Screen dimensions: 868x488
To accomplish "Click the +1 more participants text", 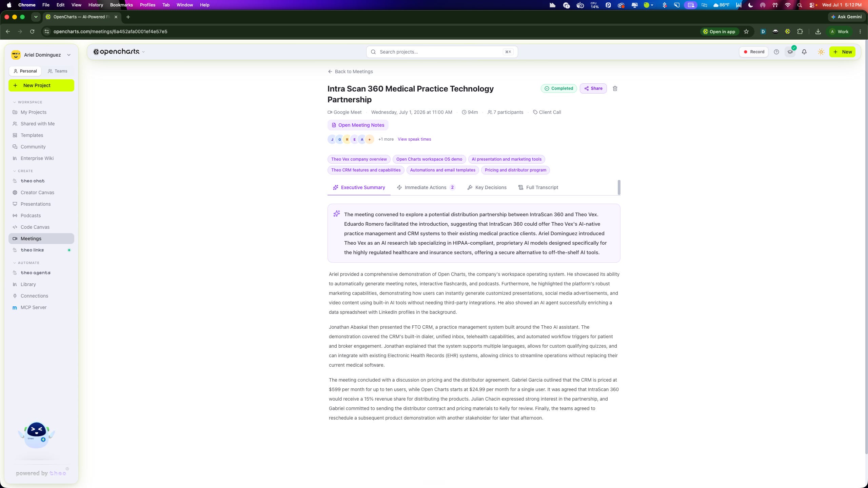I will (386, 139).
